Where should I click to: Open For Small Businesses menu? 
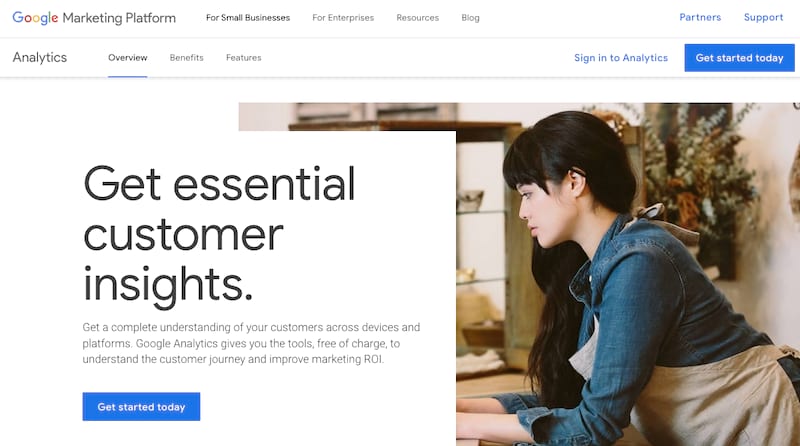point(248,18)
